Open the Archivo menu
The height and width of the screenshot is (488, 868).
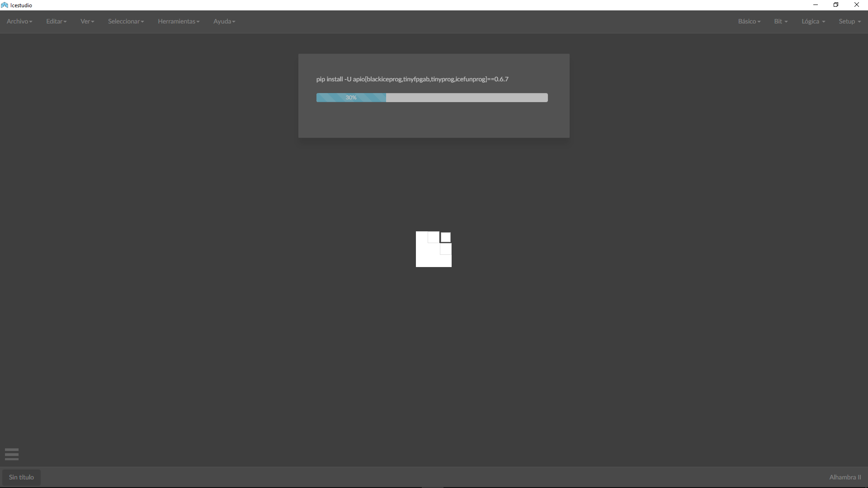[x=19, y=21]
